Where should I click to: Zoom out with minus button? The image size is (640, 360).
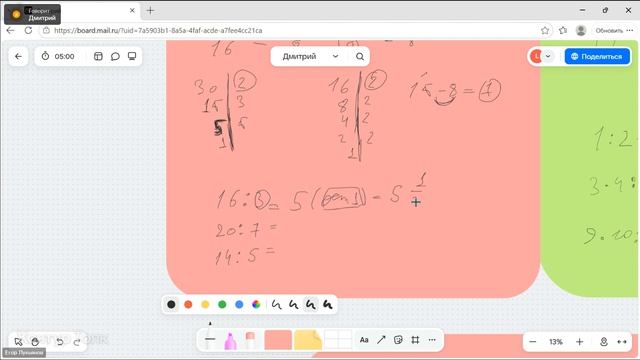click(x=533, y=342)
